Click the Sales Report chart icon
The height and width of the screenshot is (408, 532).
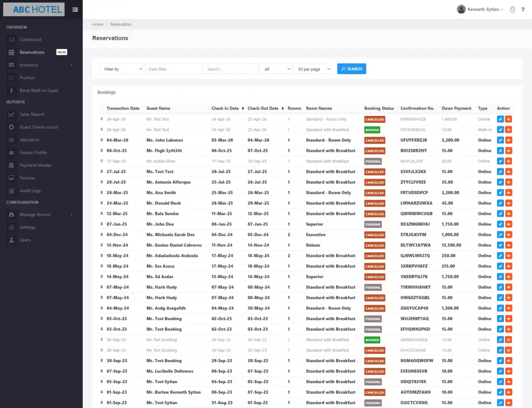pyautogui.click(x=12, y=115)
